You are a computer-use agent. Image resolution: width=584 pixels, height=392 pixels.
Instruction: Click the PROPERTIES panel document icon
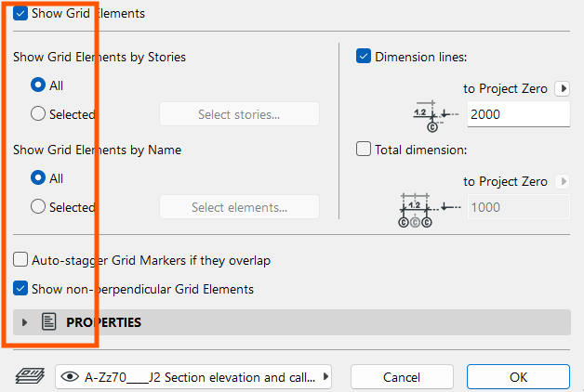tap(48, 321)
